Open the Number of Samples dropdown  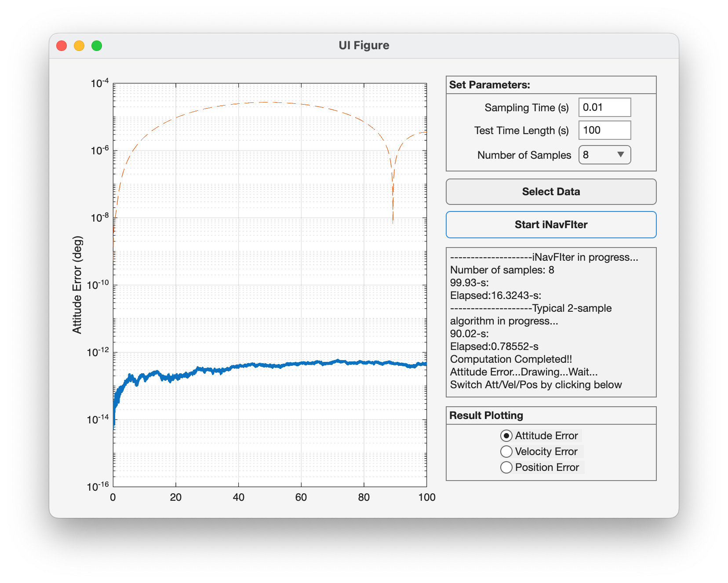tap(604, 155)
